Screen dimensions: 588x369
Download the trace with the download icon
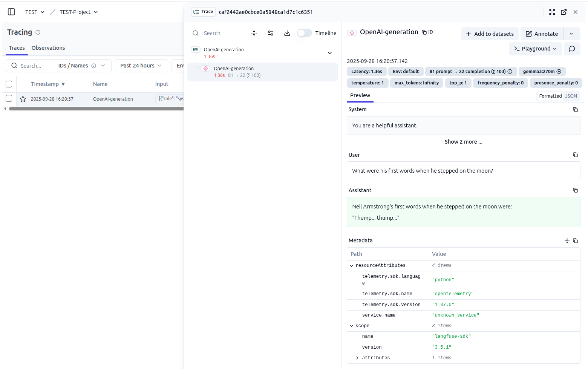coord(287,33)
